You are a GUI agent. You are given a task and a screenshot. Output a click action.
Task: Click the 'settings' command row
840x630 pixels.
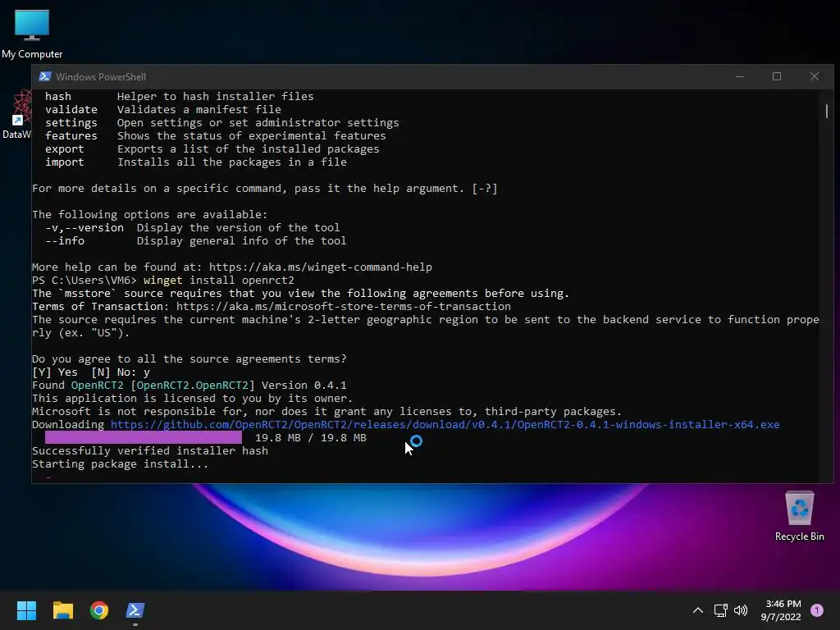[221, 123]
